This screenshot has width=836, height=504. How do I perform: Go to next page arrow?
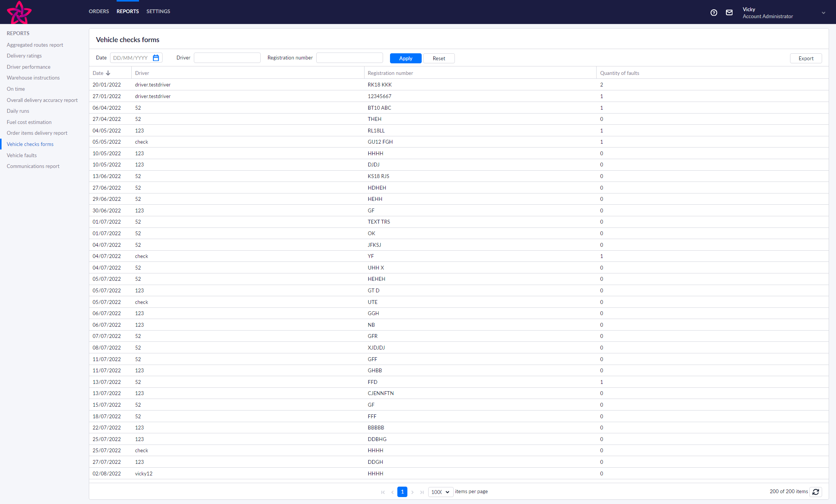412,492
